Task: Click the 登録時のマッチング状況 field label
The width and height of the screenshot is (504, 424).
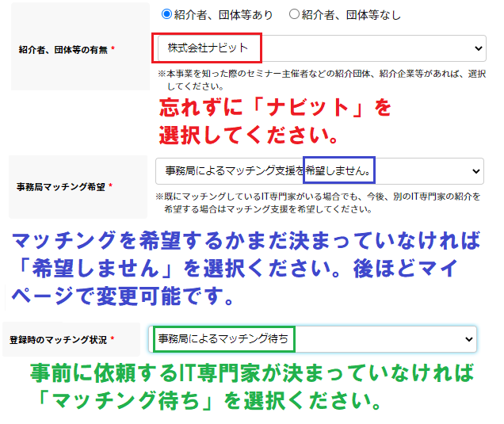Action: (x=62, y=339)
